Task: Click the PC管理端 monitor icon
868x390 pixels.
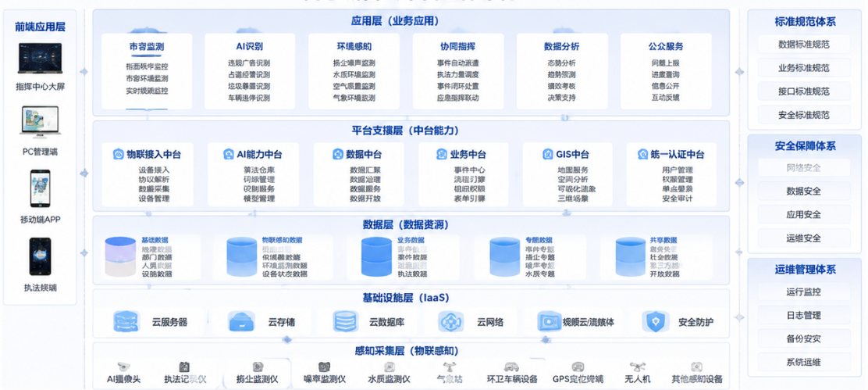Action: (40, 123)
